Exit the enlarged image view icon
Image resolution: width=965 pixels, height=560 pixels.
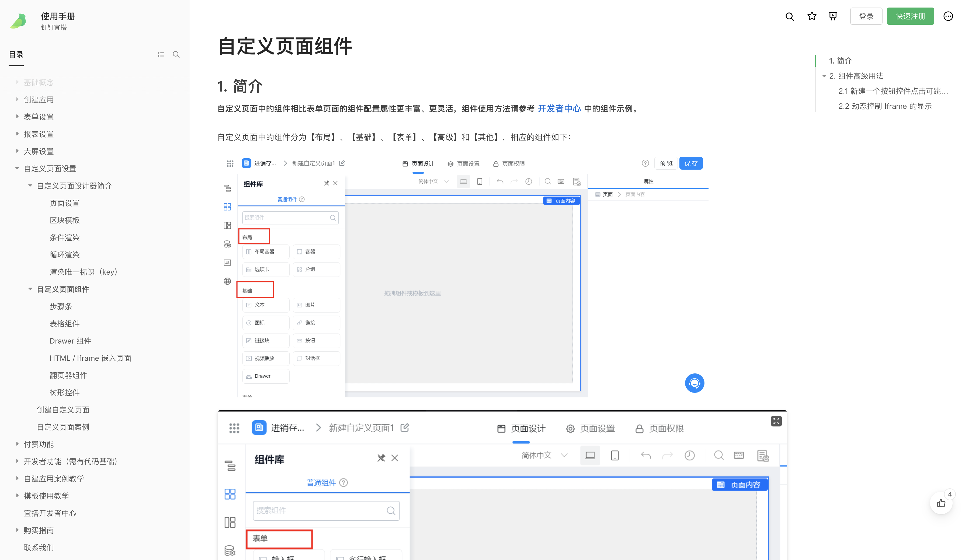point(776,421)
